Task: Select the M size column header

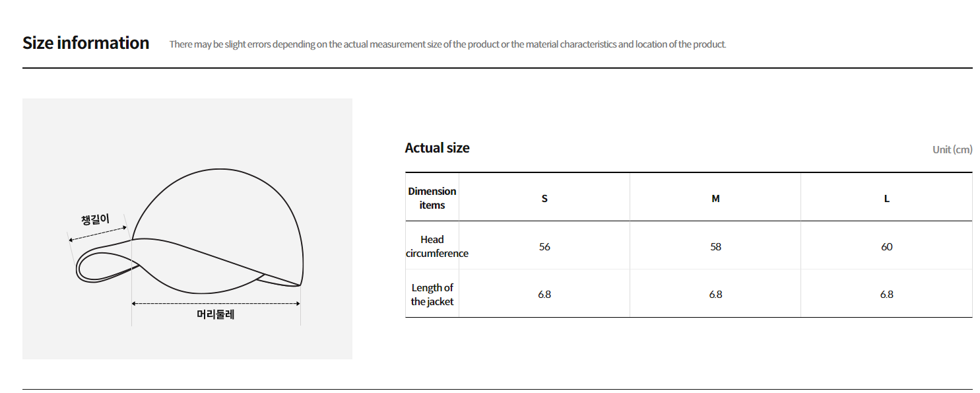Action: click(x=715, y=198)
